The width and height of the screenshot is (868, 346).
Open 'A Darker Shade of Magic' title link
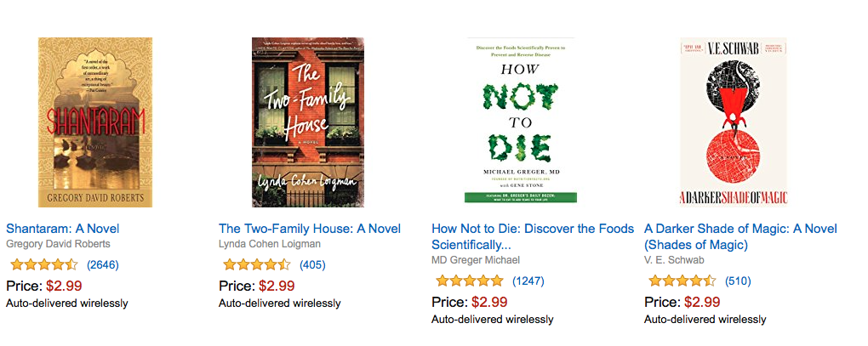click(740, 229)
